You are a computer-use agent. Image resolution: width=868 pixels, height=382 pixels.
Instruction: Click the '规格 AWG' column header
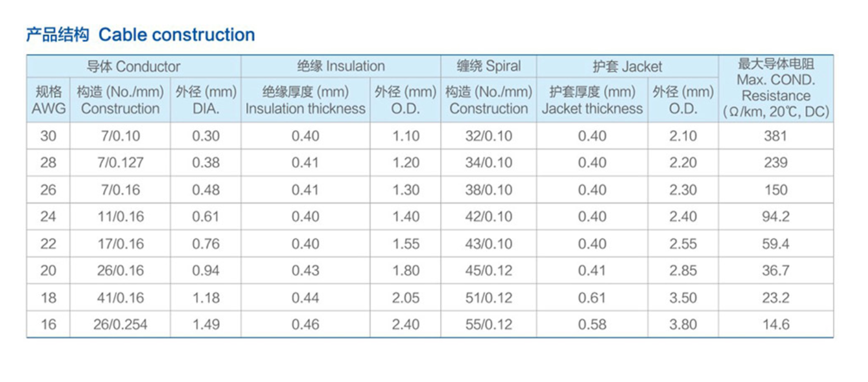coord(48,100)
